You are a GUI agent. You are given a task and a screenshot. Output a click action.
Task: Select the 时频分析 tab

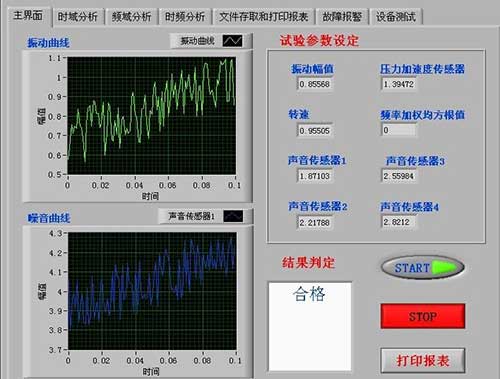185,17
